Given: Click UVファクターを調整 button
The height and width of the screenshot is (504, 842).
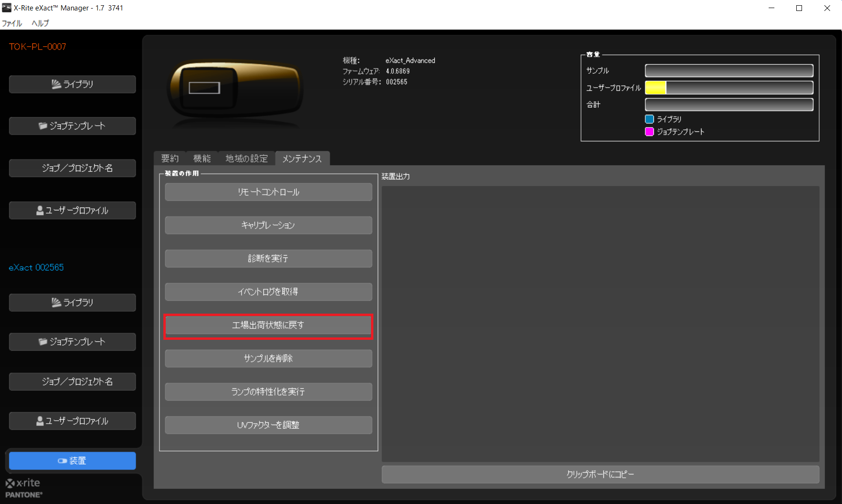Looking at the screenshot, I should pos(269,425).
